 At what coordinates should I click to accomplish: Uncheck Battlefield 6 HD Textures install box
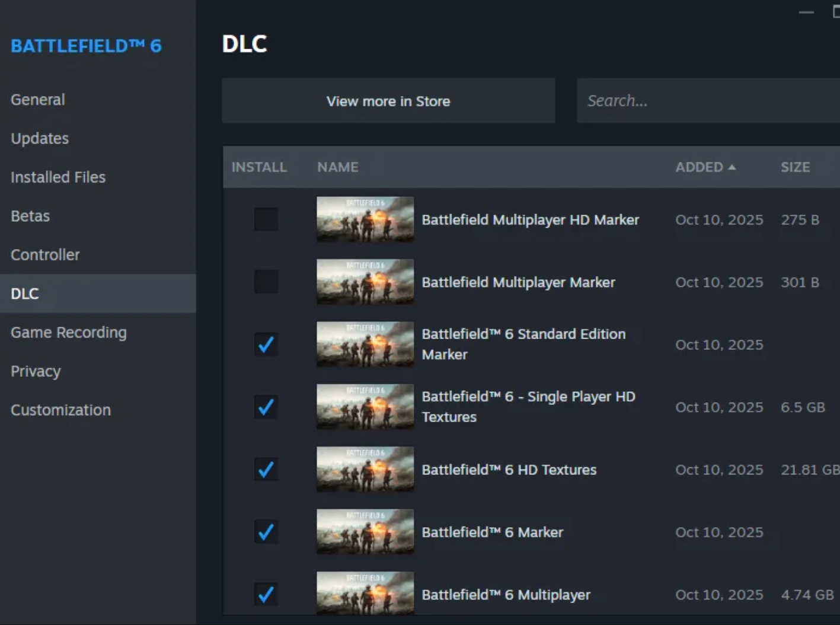coord(266,470)
